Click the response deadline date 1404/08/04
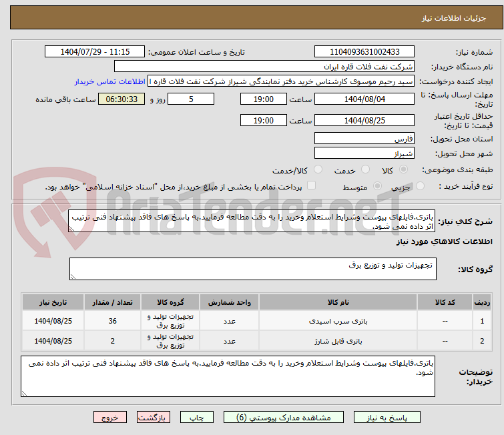The width and height of the screenshot is (504, 435). [x=364, y=99]
